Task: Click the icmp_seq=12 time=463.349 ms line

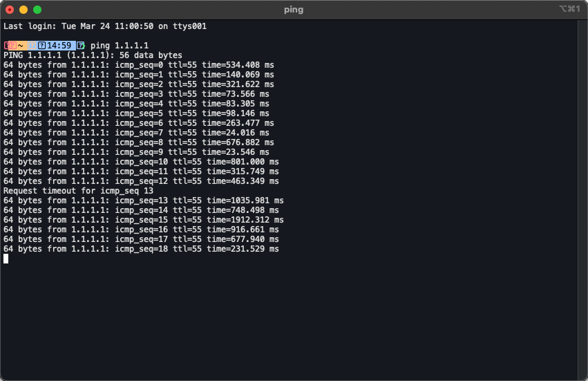Action: tap(141, 181)
